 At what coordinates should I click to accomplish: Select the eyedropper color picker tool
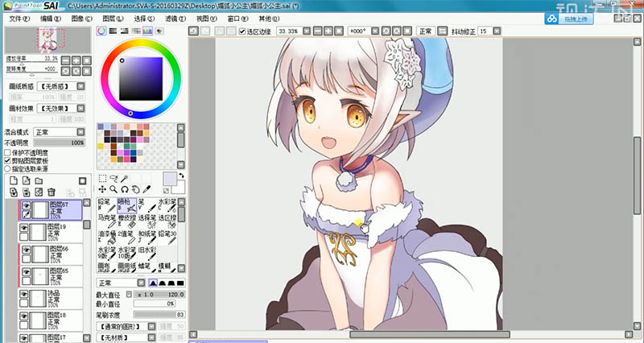click(147, 189)
